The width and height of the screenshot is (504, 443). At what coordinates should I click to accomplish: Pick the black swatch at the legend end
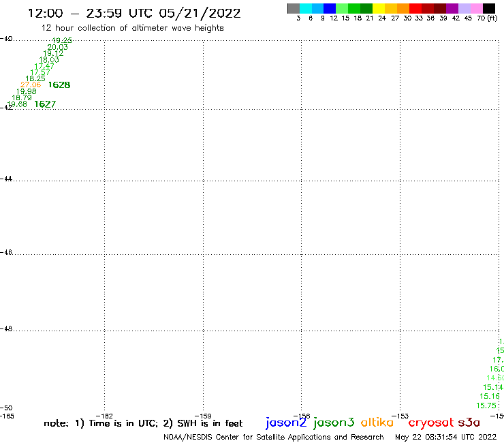pyautogui.click(x=489, y=8)
